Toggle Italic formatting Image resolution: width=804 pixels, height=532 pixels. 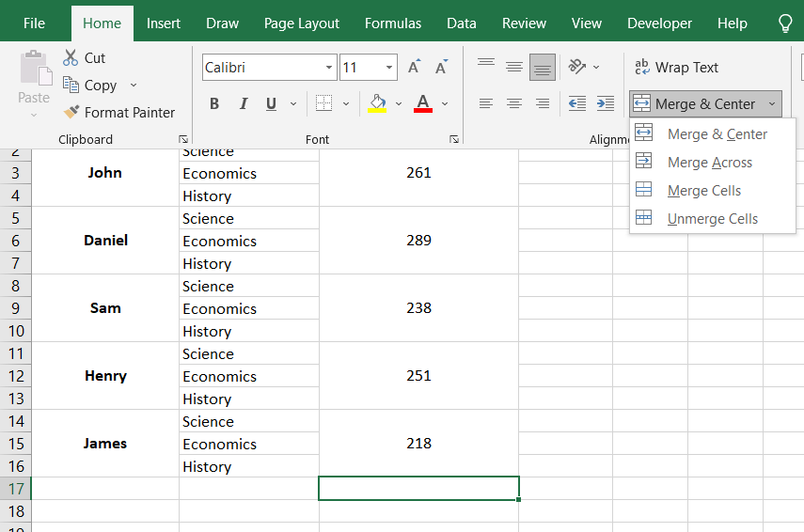tap(244, 103)
